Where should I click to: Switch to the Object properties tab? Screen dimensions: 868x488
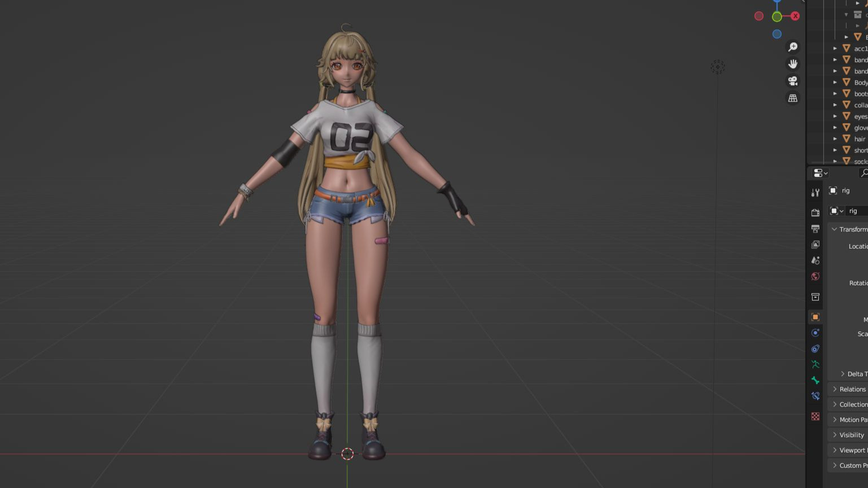coord(815,317)
